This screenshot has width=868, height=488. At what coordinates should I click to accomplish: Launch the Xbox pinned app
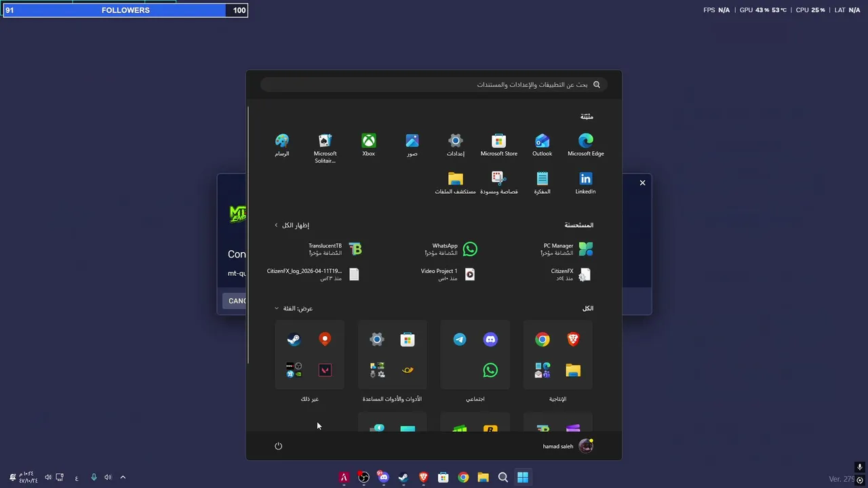point(368,145)
